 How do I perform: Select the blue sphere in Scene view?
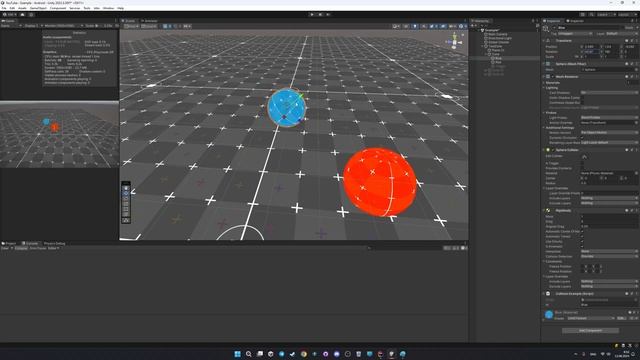[x=287, y=108]
